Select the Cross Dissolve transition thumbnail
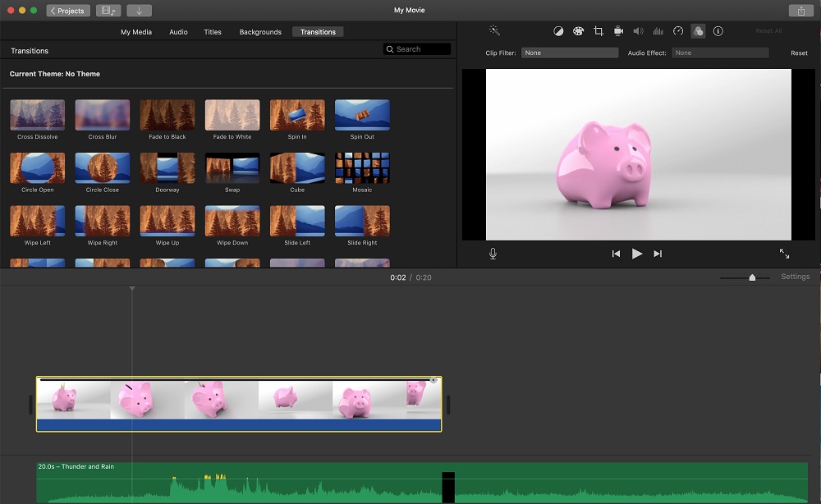The image size is (821, 504). (37, 115)
